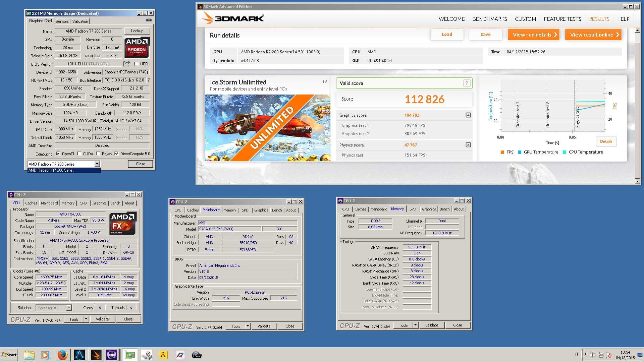644x362 pixels.
Task: Click the Start button
Action: 9,355
